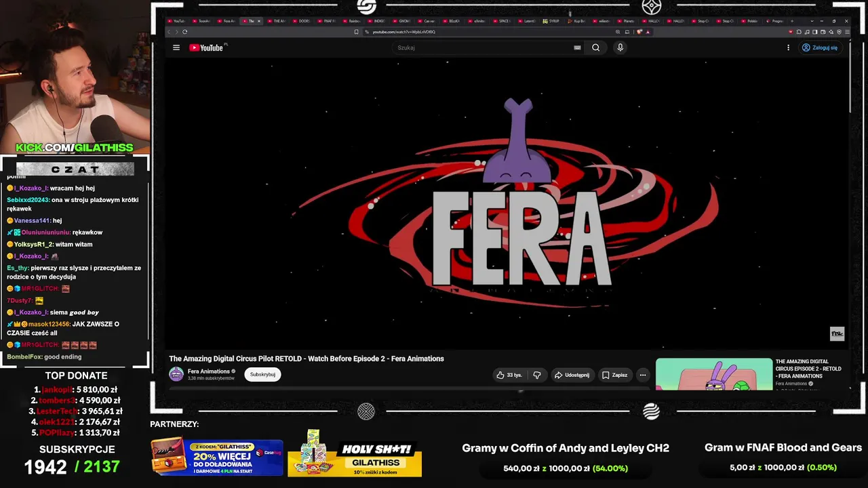Click the HOLY SH*T! GILATHISS partner banner
Viewport: 868px width, 488px height.
pyautogui.click(x=355, y=453)
